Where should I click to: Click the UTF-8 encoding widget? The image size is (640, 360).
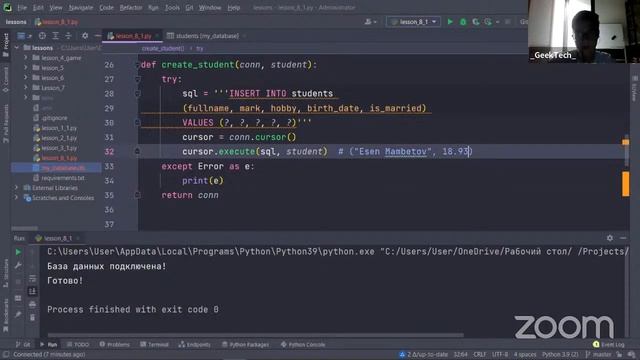click(x=500, y=355)
